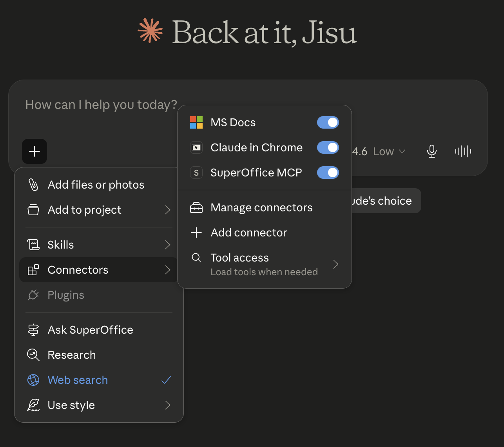Click the SuperOffice MCP label
Image resolution: width=504 pixels, height=447 pixels.
click(x=256, y=173)
